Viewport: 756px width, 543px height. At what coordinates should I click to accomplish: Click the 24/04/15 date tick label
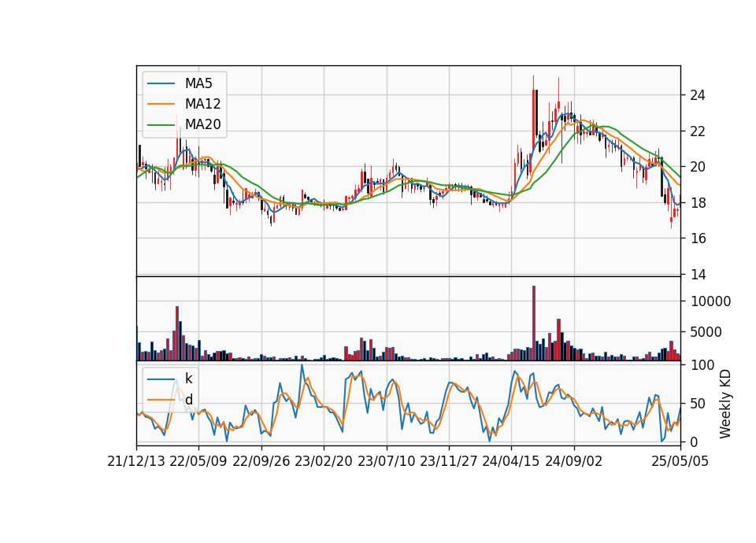[x=511, y=462]
